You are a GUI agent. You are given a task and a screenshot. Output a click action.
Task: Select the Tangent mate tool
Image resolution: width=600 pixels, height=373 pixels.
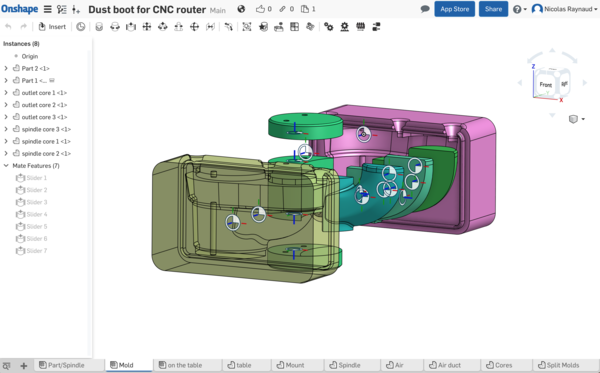(228, 27)
